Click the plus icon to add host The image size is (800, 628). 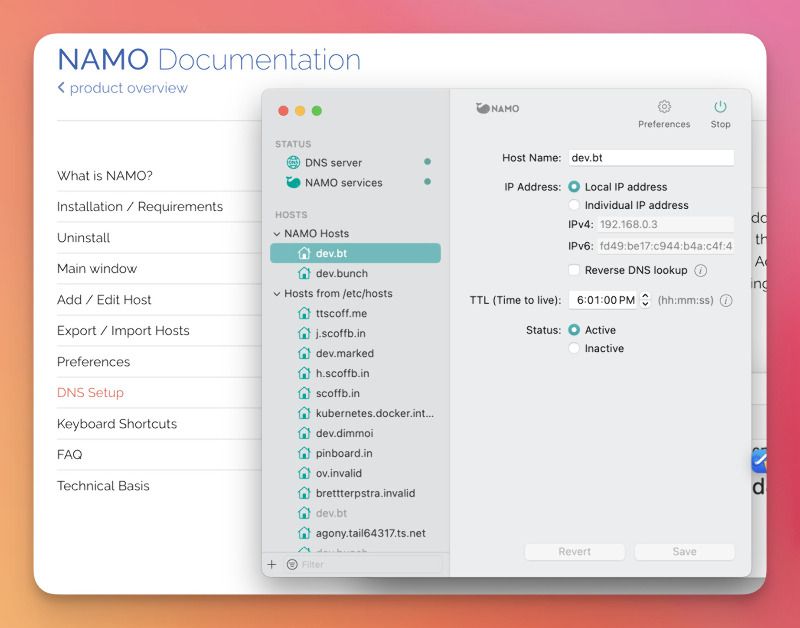[271, 565]
